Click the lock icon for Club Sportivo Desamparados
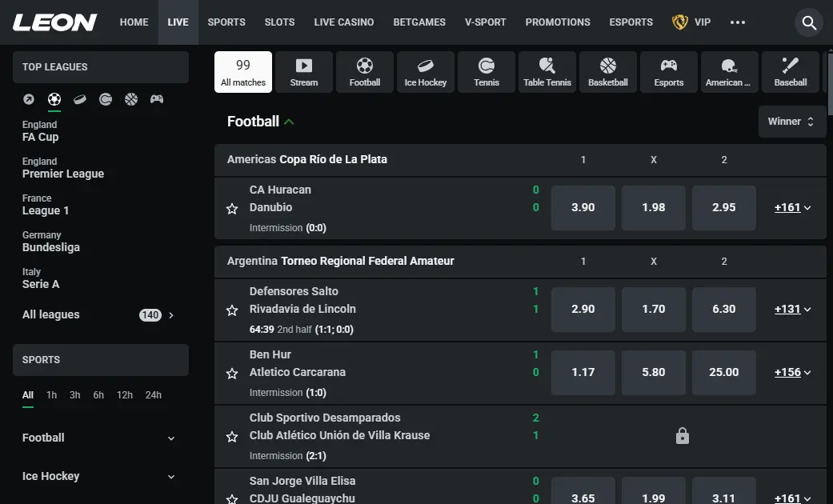The height and width of the screenshot is (504, 833). 682,436
